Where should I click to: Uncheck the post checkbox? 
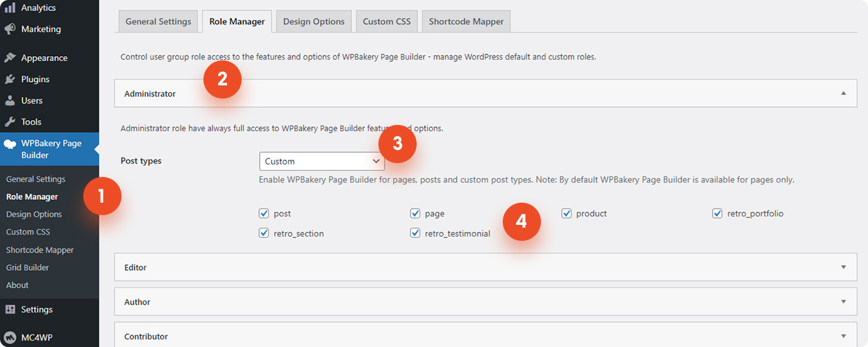click(x=264, y=214)
